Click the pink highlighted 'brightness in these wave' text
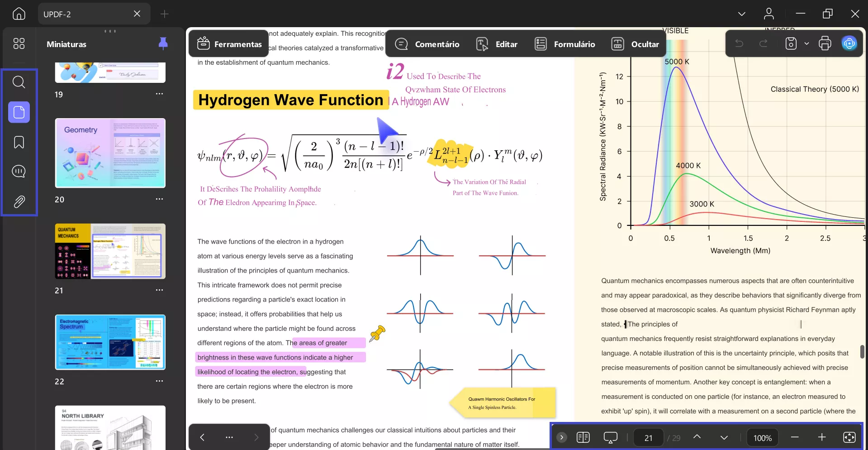868x450 pixels. tap(280, 357)
